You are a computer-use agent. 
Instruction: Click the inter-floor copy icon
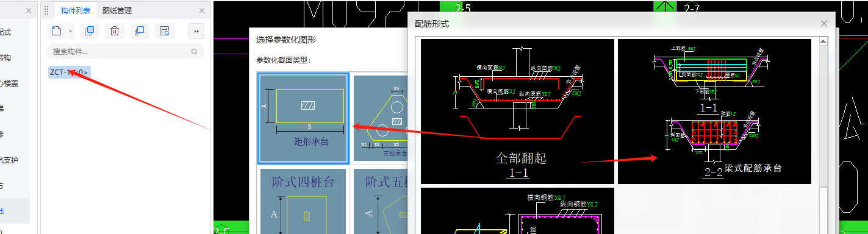(x=139, y=31)
